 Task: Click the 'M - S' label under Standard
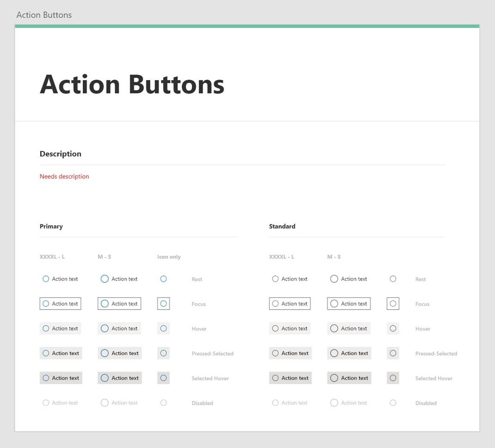(x=334, y=257)
